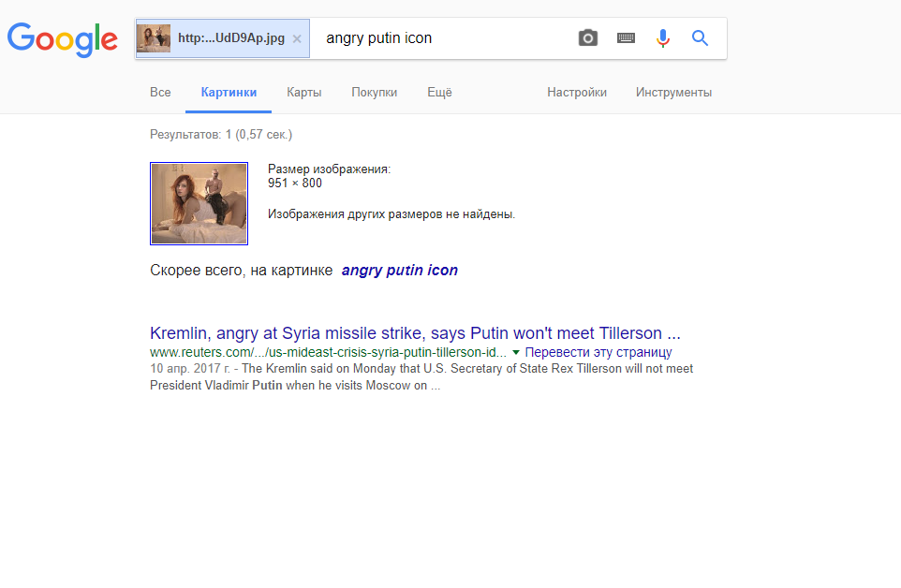Open the on-screen keyboard icon
901x588 pixels.
[x=626, y=37]
